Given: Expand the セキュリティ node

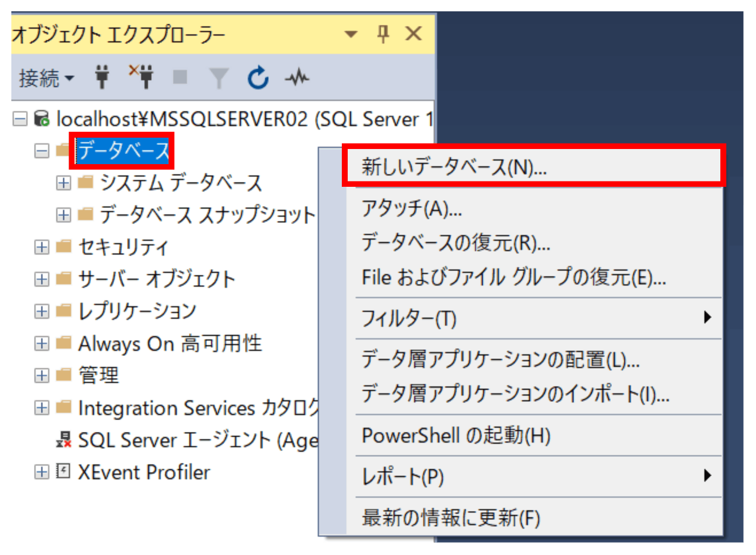Looking at the screenshot, I should click(x=42, y=247).
